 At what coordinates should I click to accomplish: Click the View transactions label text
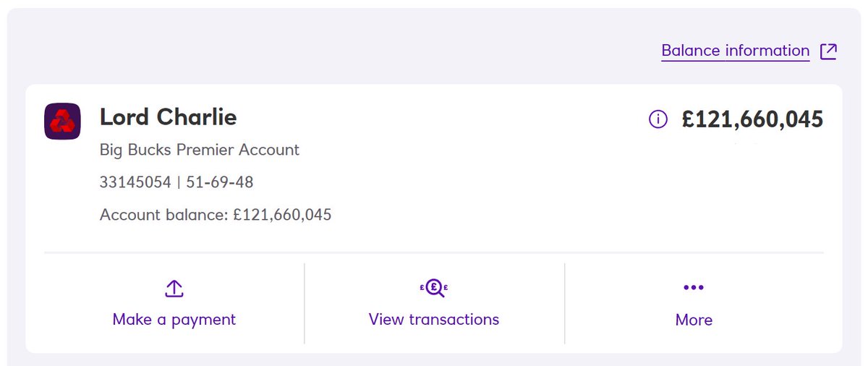[x=434, y=319]
